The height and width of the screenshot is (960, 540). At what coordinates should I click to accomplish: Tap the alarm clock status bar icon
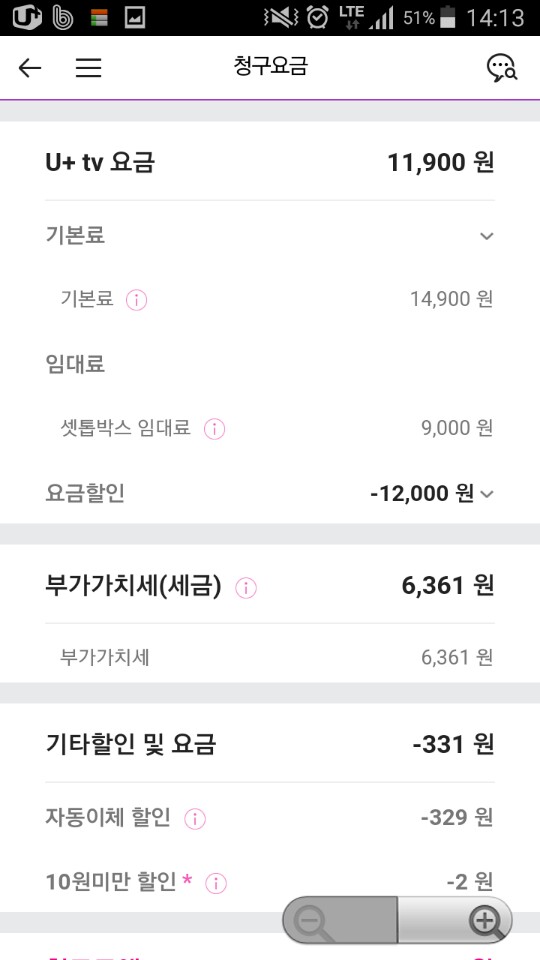pyautogui.click(x=317, y=17)
